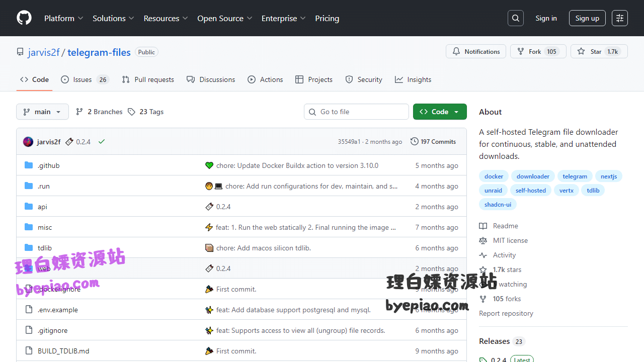Viewport: 644px width, 362px height.
Task: Open commit 'chore: Add macos silicon tdlib.'
Action: pyautogui.click(x=264, y=248)
